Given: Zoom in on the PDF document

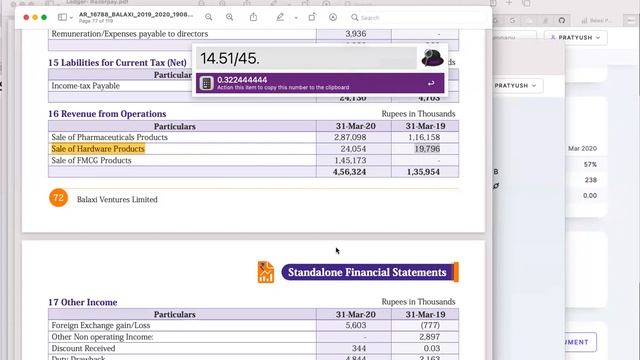Looking at the screenshot, I should [x=230, y=17].
